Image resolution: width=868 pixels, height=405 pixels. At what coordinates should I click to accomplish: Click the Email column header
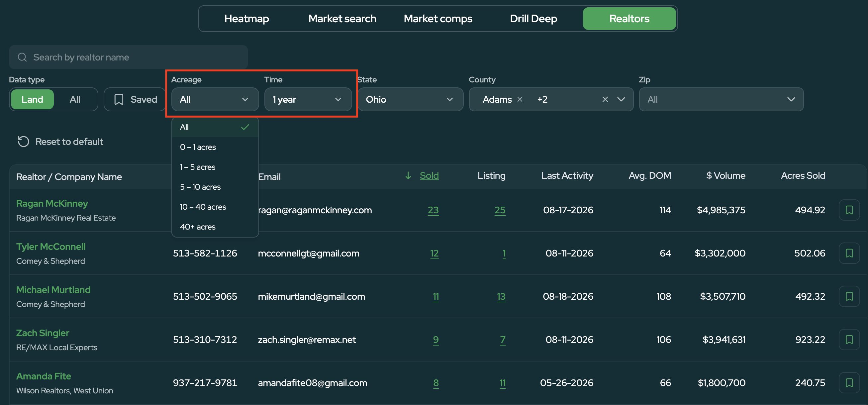click(269, 177)
